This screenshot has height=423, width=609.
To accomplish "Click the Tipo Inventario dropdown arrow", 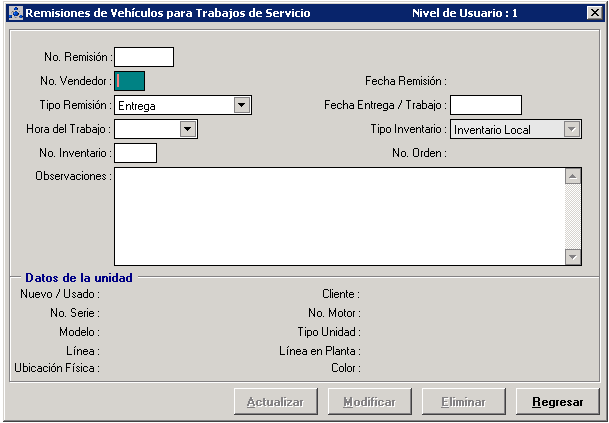I will tap(571, 129).
